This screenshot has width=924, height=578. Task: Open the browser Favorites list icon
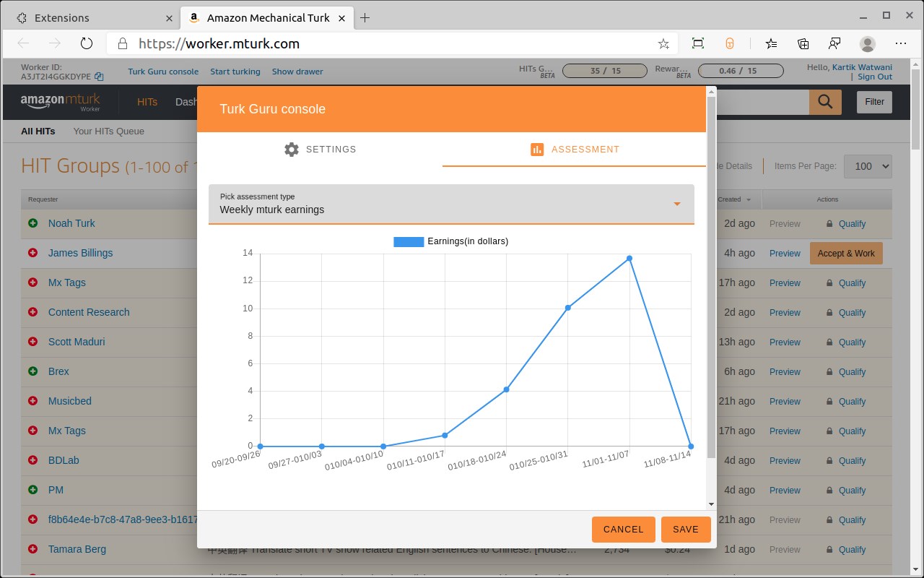772,43
